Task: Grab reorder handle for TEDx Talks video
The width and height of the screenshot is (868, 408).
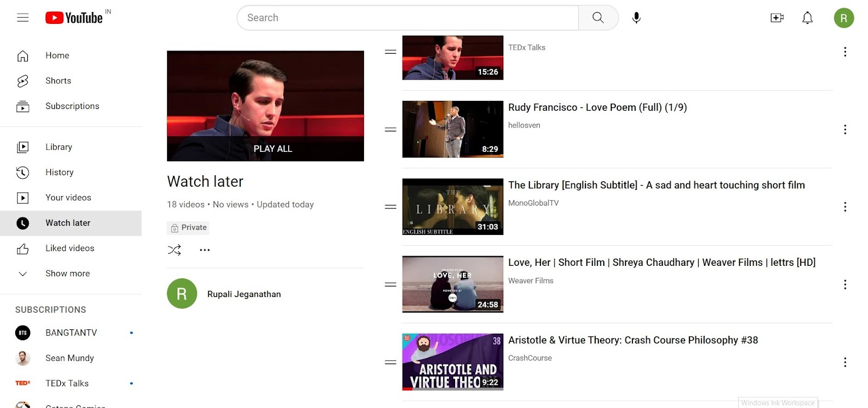Action: (x=391, y=52)
